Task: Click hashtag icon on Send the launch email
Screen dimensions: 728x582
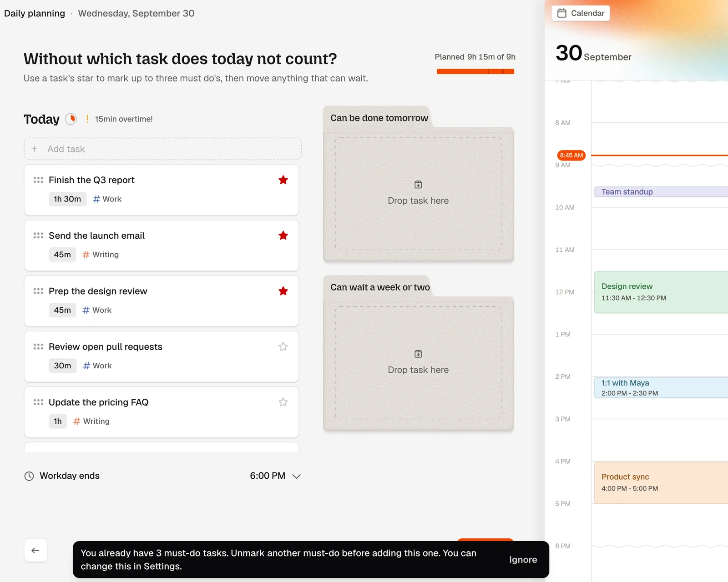Action: (86, 255)
